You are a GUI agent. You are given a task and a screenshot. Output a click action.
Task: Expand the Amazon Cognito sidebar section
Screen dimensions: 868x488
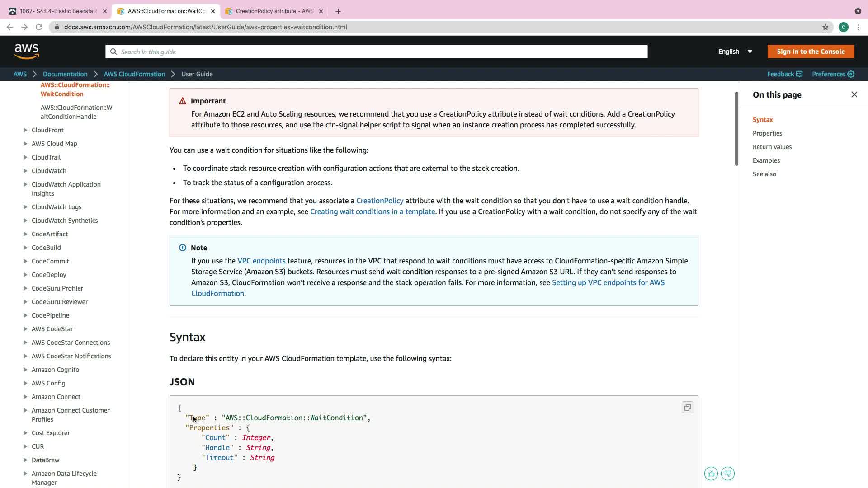pos(25,370)
